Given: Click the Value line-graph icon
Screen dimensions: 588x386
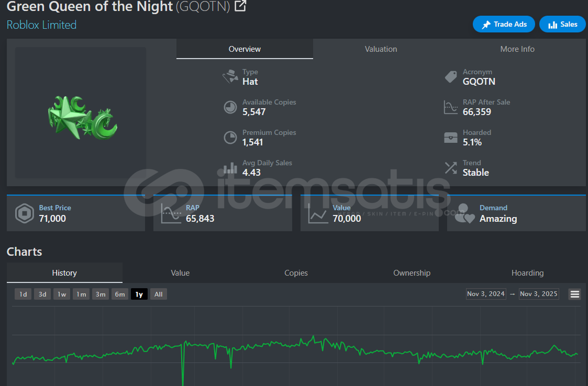Looking at the screenshot, I should tap(318, 213).
